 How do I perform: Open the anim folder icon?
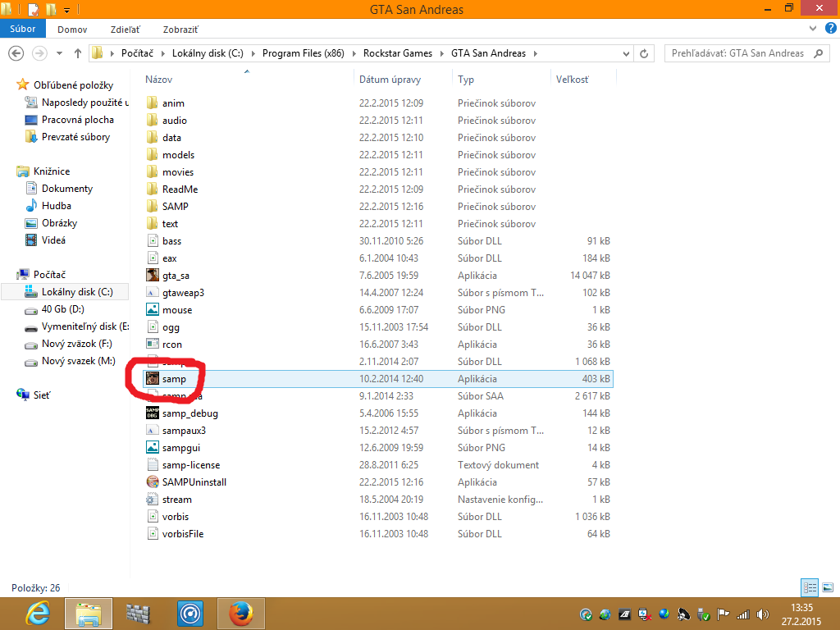[152, 103]
